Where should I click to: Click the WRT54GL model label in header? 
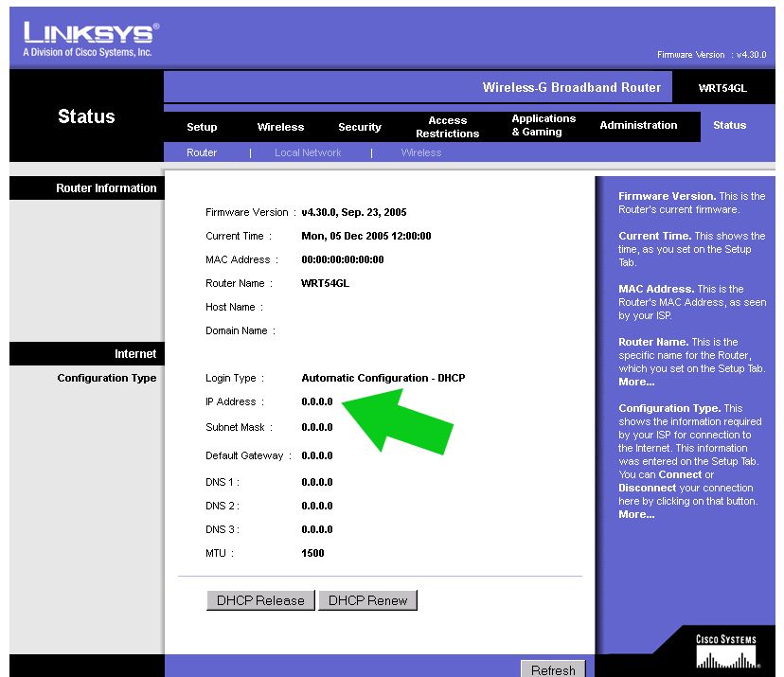tap(722, 88)
